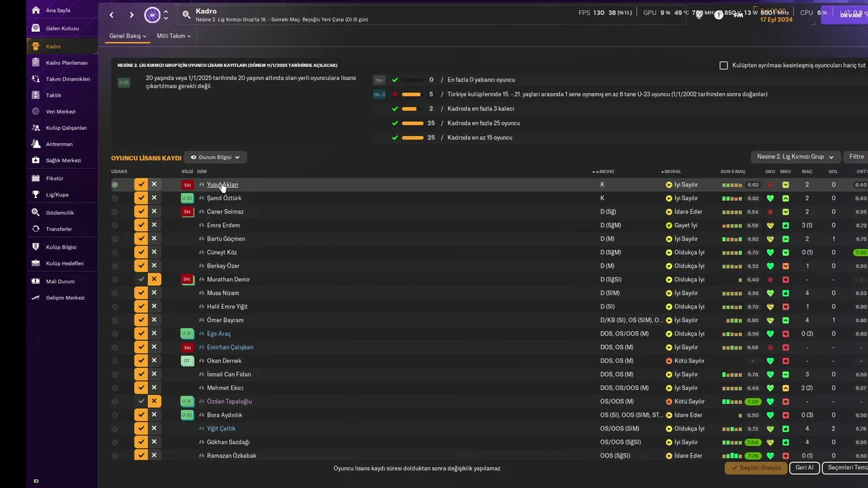The image size is (868, 488).
Task: Tick the 'Kulüpten ayrılması kesinleşmiş oyuncuları hariç tut' checkbox
Action: (x=724, y=66)
